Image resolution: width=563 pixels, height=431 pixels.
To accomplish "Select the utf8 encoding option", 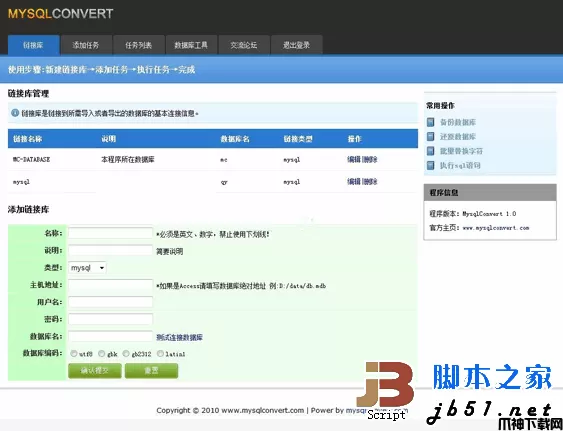I will click(74, 353).
